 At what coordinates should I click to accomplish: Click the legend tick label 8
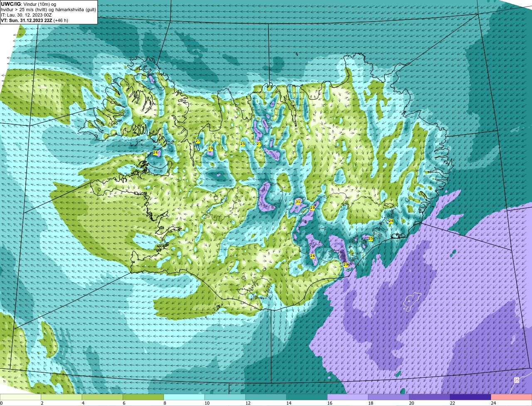pyautogui.click(x=165, y=403)
